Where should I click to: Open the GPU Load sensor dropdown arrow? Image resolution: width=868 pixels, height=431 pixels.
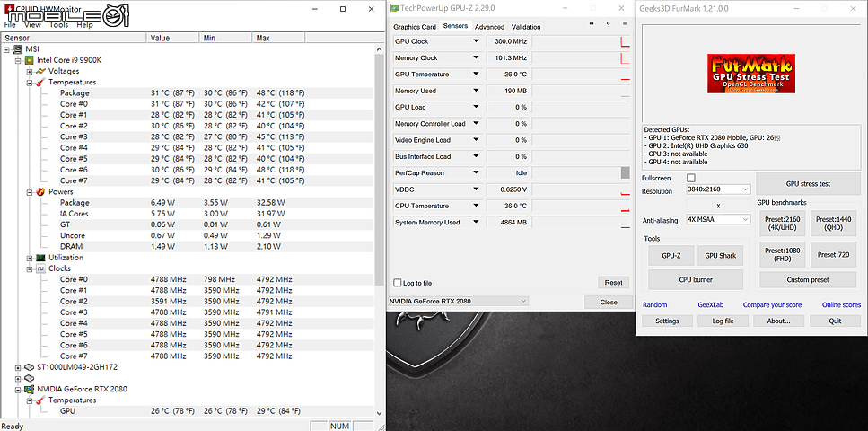[476, 107]
